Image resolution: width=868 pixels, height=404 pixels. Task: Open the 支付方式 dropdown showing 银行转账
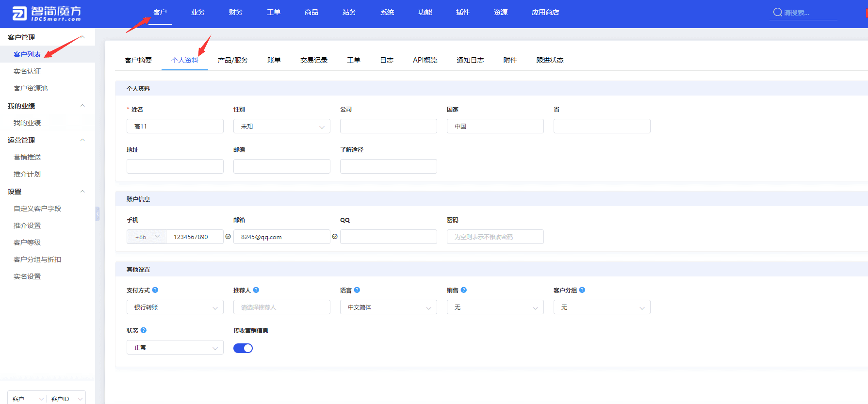(x=175, y=307)
